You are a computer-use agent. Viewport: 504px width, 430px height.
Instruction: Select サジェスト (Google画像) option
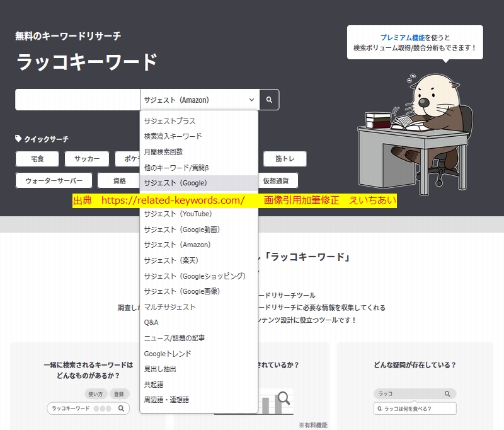pos(199,291)
